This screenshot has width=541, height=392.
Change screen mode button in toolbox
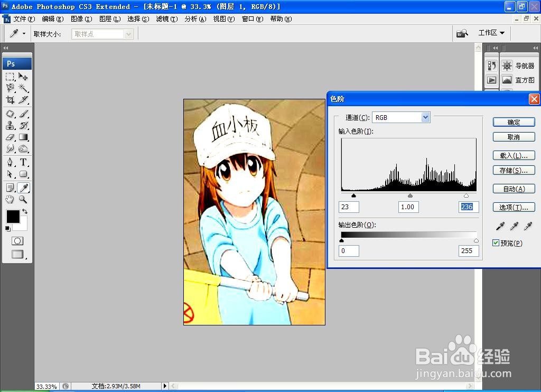pos(17,254)
